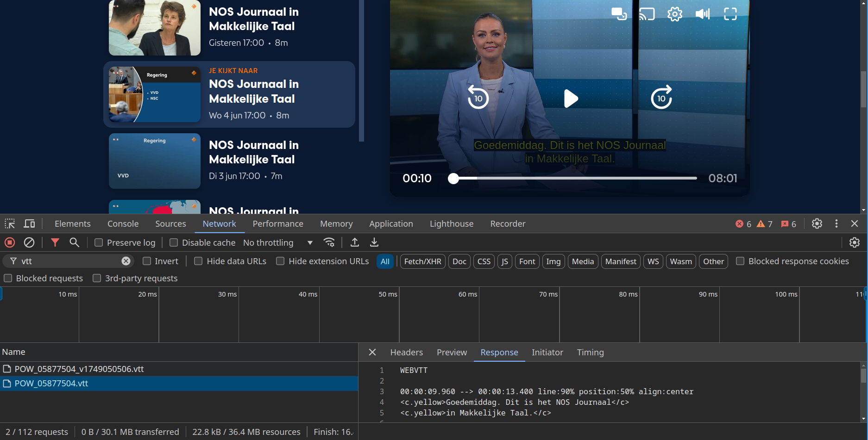Open video player settings gear
868x440 pixels.
pyautogui.click(x=675, y=14)
